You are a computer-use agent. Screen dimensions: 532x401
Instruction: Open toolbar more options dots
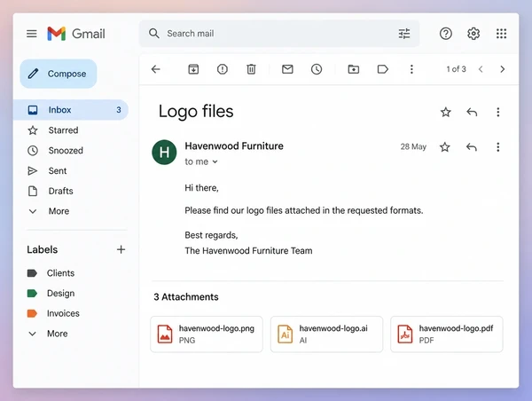(411, 69)
